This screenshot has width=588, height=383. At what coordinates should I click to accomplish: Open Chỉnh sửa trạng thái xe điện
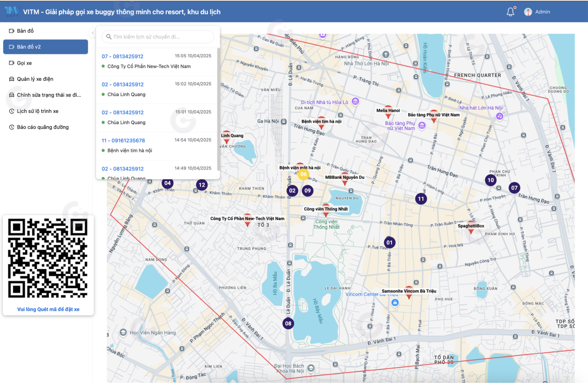pos(46,95)
